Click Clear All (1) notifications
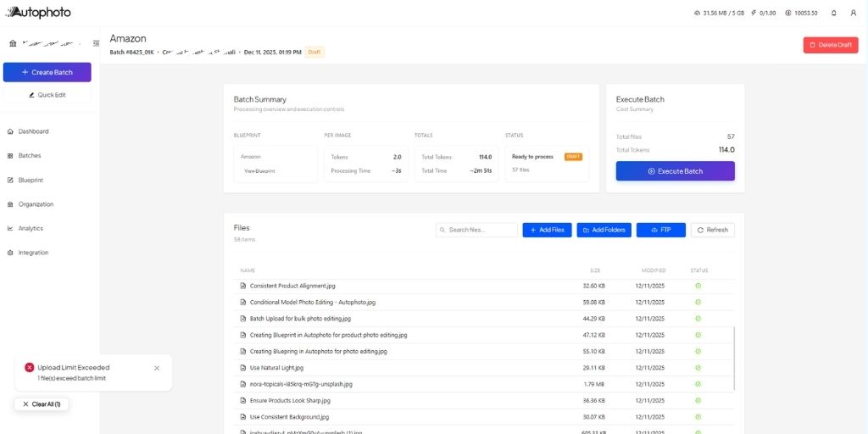Screen dimensions: 868x434 pos(42,404)
